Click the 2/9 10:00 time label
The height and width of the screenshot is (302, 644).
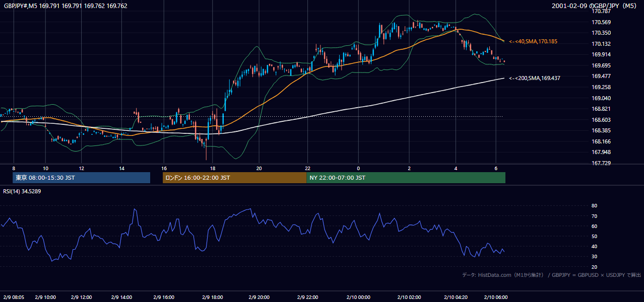pyautogui.click(x=45, y=297)
